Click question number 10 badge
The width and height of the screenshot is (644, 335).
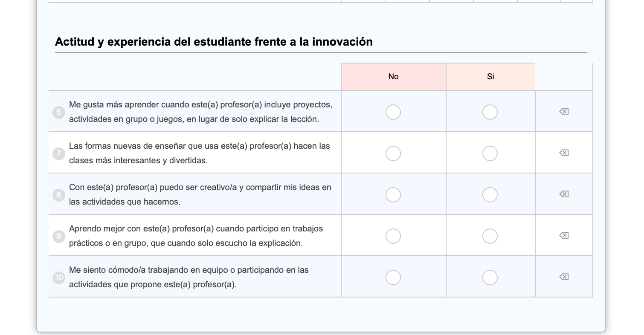point(59,277)
